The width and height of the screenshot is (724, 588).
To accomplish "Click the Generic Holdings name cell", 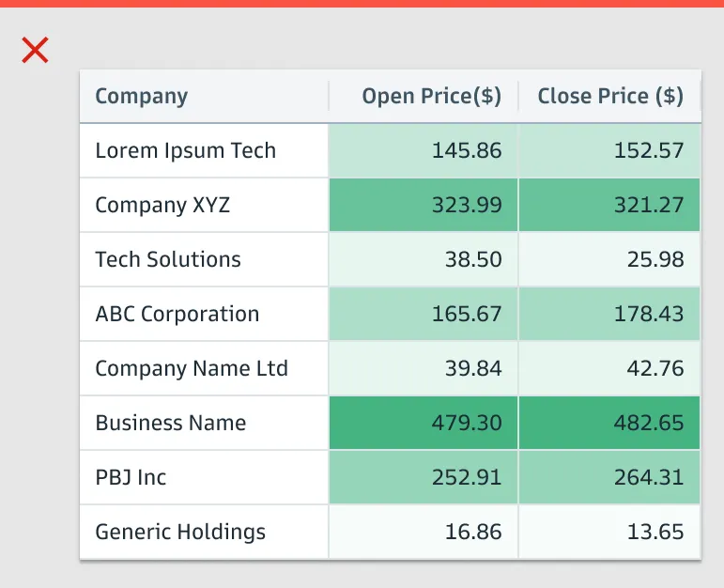I will (x=180, y=532).
